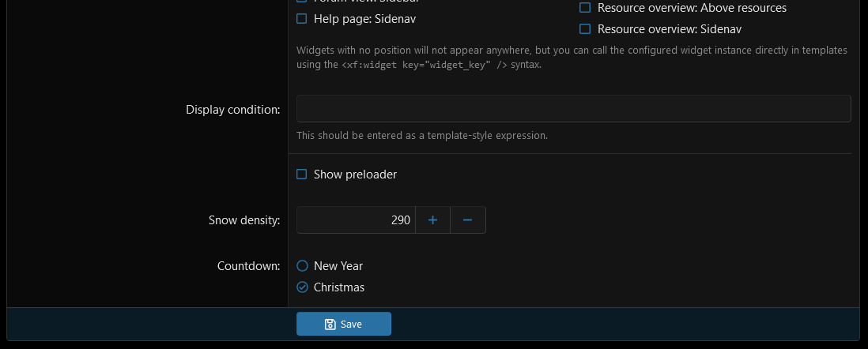Tick the partially visible Forum view checkbox

click(302, 2)
